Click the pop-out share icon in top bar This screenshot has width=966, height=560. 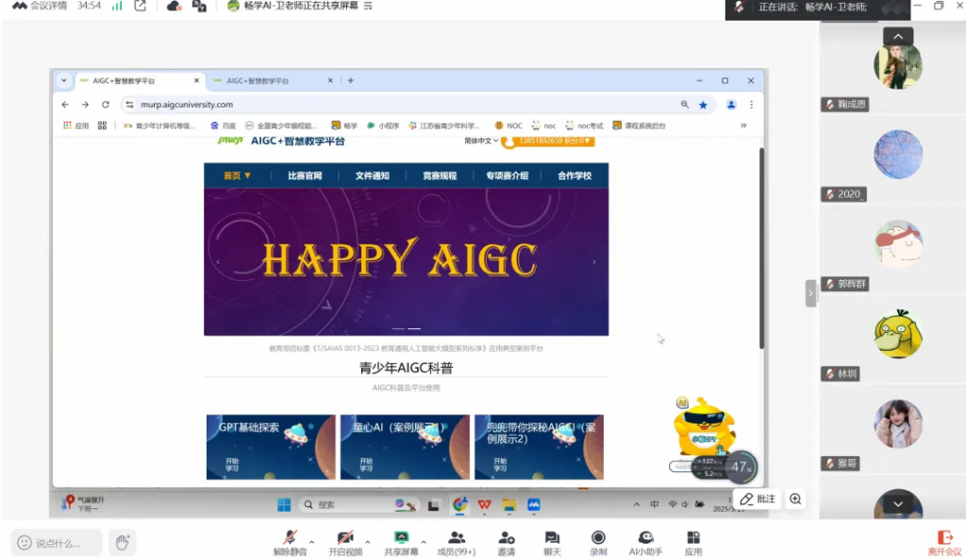(141, 7)
